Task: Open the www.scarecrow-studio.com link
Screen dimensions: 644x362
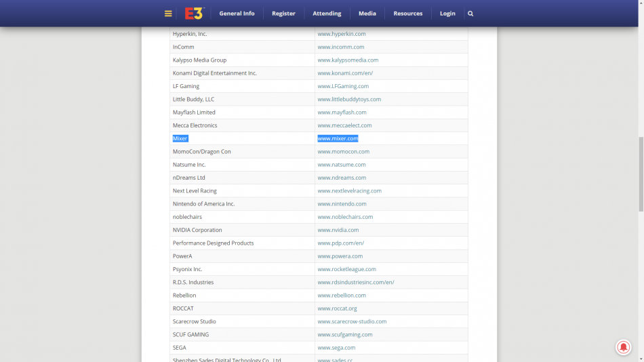Action: [352, 322]
